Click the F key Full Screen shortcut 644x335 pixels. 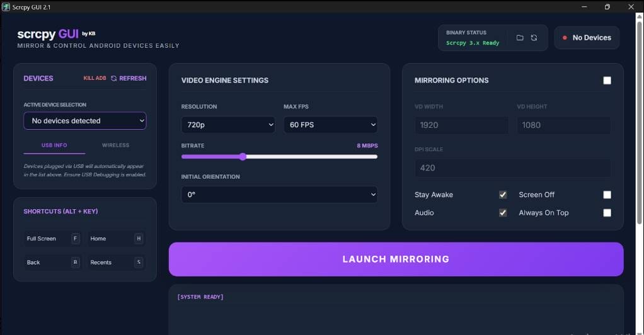click(x=76, y=239)
